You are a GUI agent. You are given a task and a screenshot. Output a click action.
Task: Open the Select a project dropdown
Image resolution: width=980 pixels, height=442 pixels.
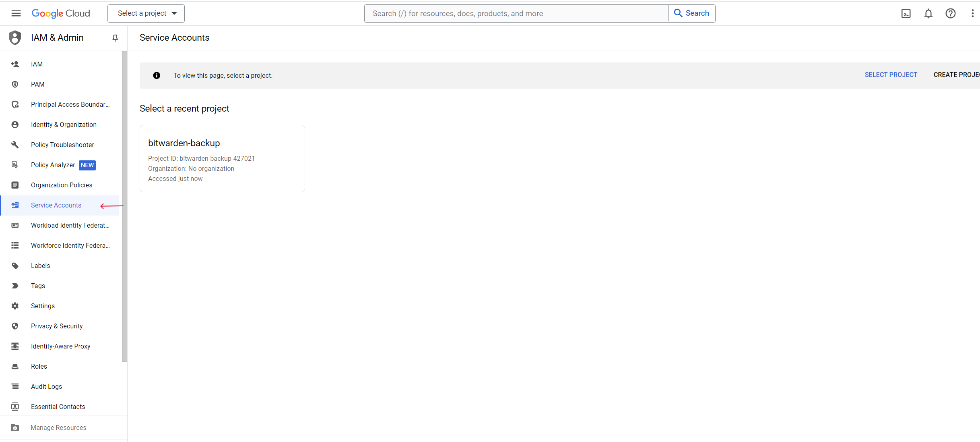pos(146,13)
